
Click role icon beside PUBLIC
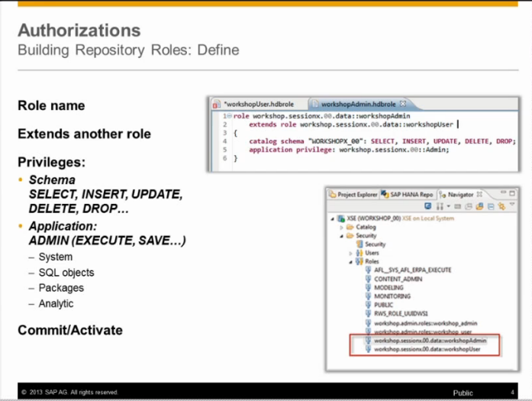coord(368,305)
